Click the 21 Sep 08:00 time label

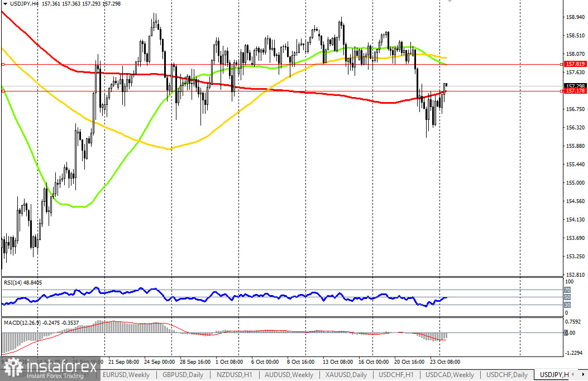click(124, 362)
